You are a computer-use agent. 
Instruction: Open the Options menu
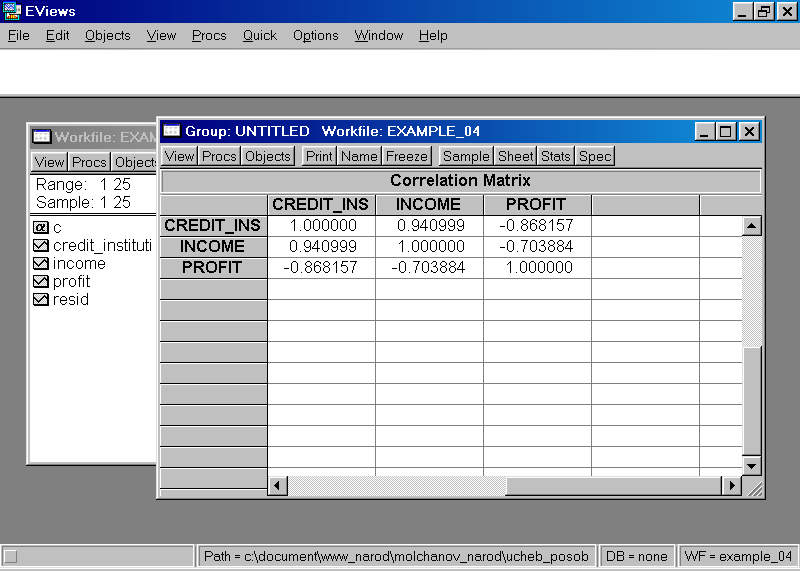[315, 35]
